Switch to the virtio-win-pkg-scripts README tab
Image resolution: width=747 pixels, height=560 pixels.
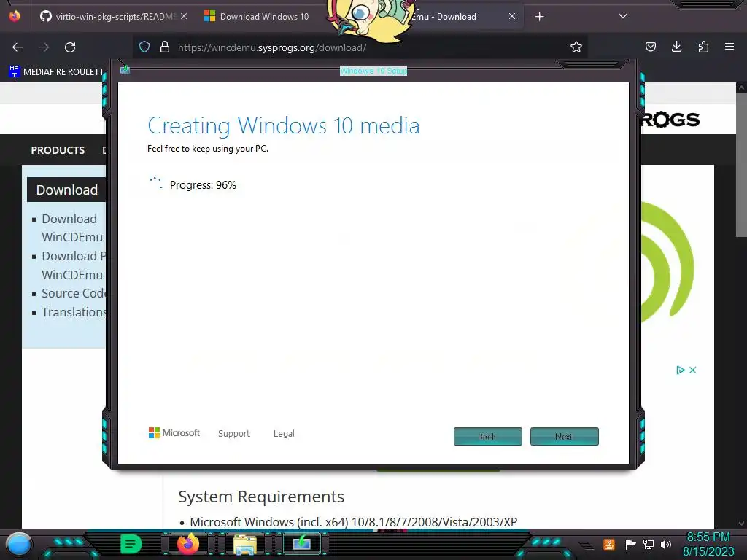(113, 17)
